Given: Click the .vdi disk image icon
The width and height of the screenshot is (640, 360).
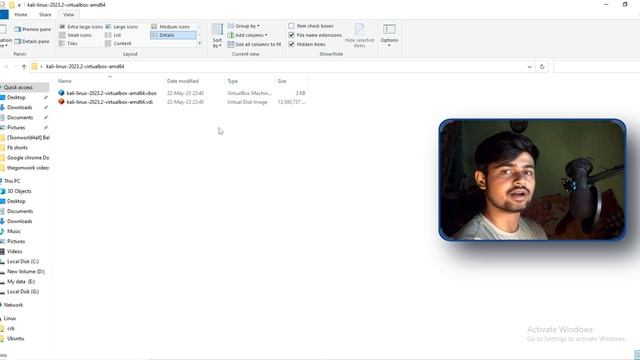Looking at the screenshot, I should point(61,101).
